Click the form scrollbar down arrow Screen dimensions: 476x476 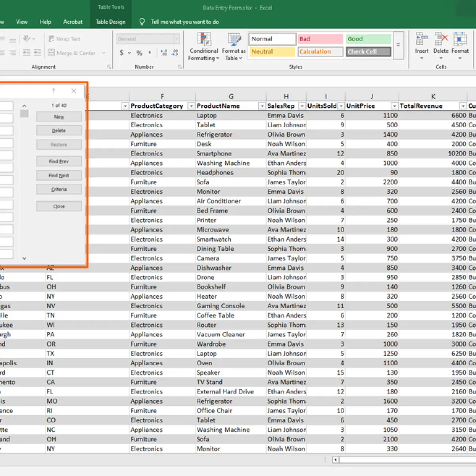point(24,258)
